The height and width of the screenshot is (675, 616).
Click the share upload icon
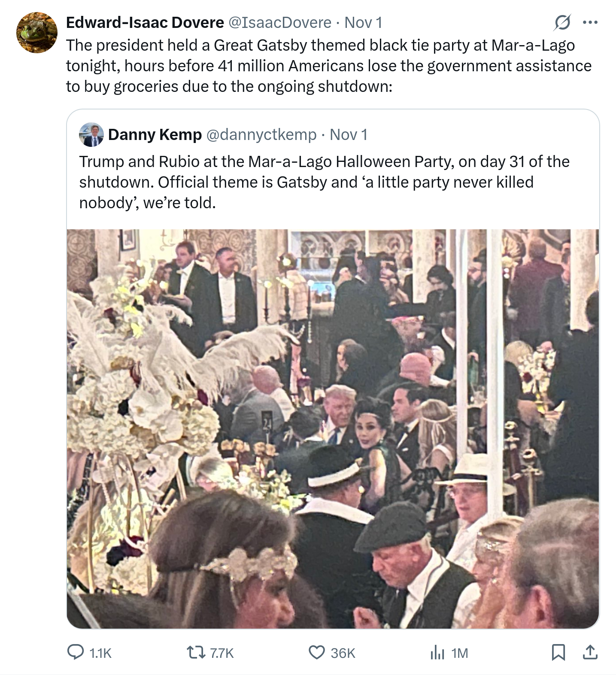pos(590,652)
